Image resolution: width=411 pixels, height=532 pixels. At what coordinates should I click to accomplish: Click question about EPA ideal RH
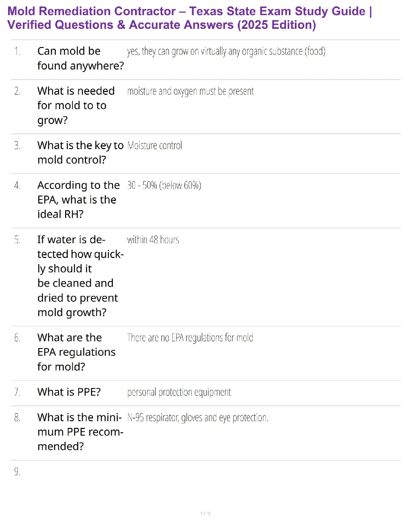(78, 199)
